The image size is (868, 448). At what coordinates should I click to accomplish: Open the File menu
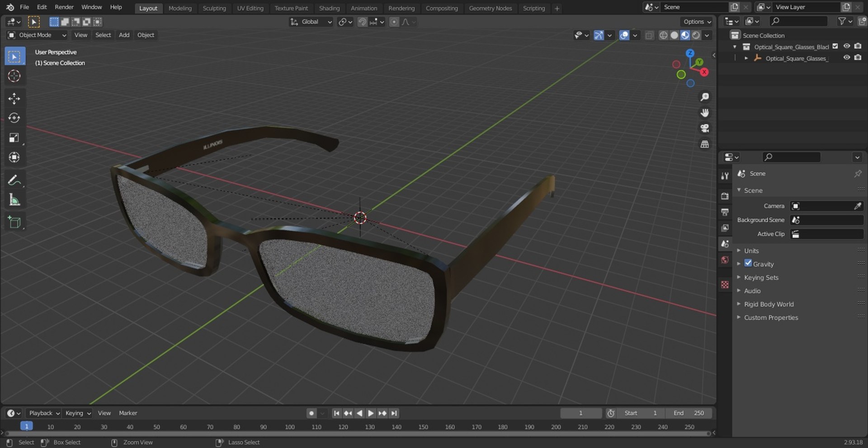click(x=24, y=7)
